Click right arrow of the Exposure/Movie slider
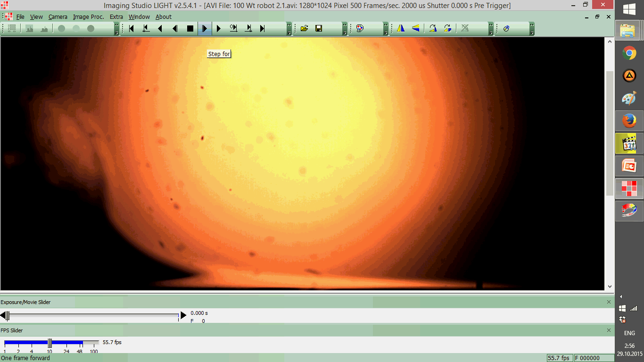This screenshot has width=644, height=362. [x=183, y=315]
